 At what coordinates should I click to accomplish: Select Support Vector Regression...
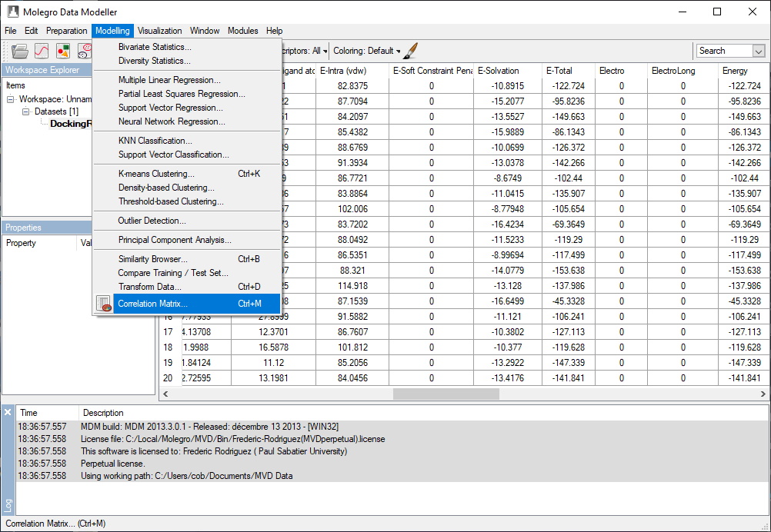pyautogui.click(x=187, y=108)
